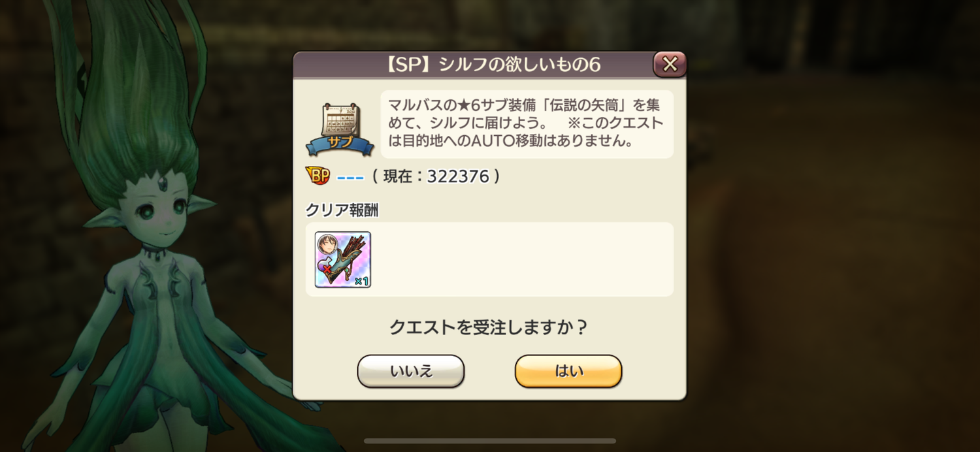Tap empty area of reward panel
The height and width of the screenshot is (452, 980).
point(523,259)
